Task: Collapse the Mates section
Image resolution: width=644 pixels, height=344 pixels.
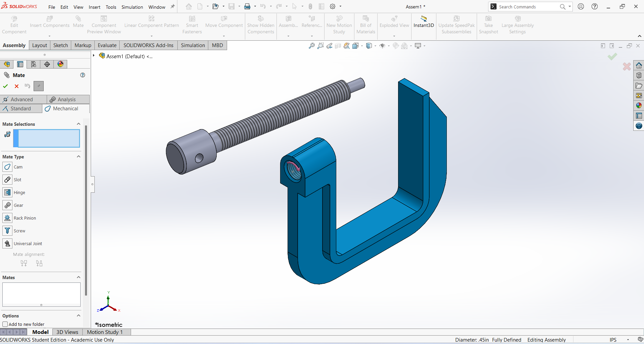Action: (79, 277)
